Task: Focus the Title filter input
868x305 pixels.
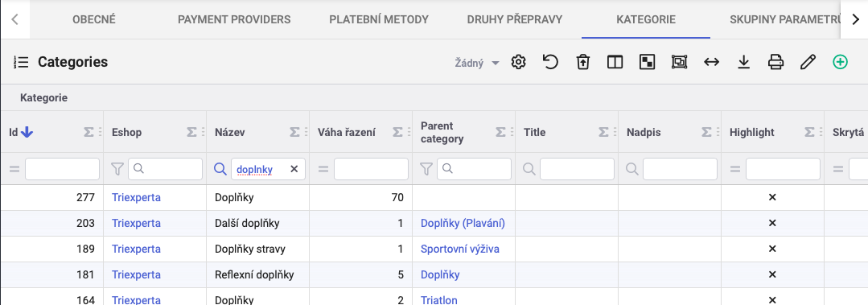Action: (x=577, y=169)
